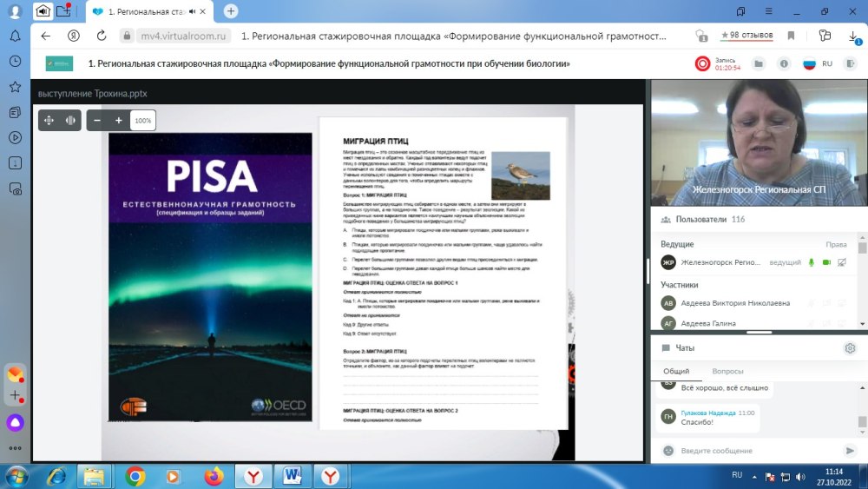The image size is (868, 489).
Task: Click Гулакова Надежда name in chat
Action: tap(708, 413)
